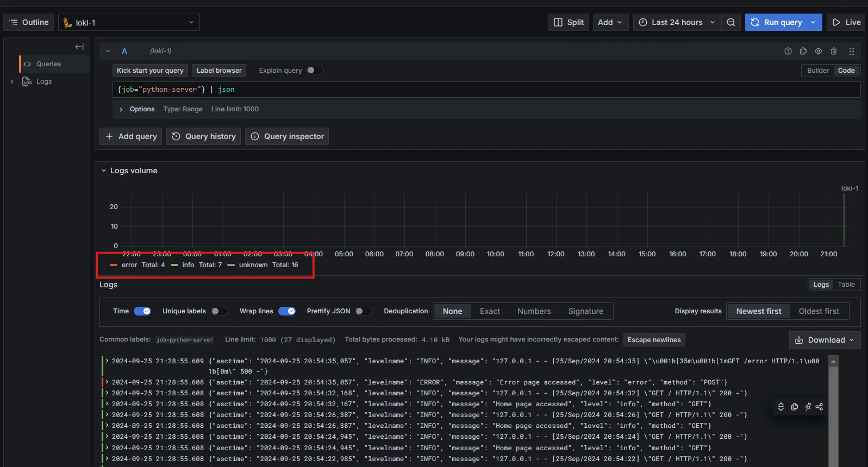Expand the ERROR level log row

click(x=107, y=382)
